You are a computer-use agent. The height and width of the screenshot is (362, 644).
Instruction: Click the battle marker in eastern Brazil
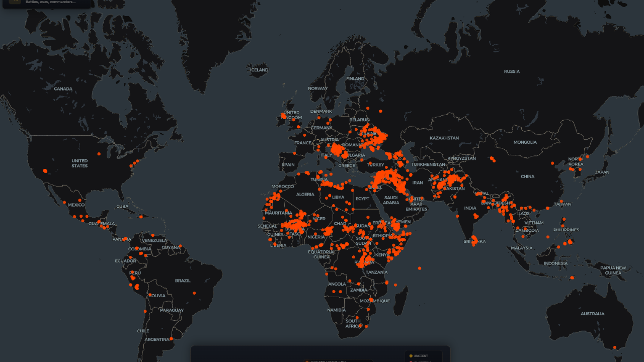(x=194, y=293)
